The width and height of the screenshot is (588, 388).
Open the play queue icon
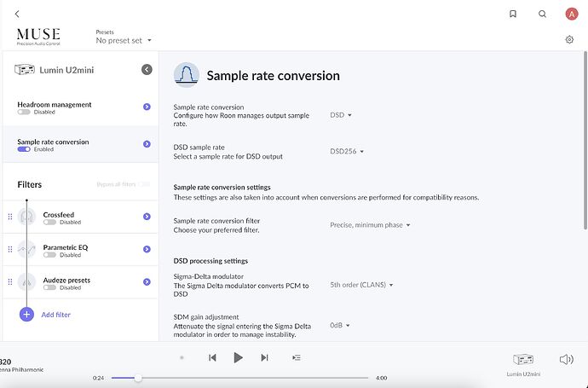[x=297, y=357]
